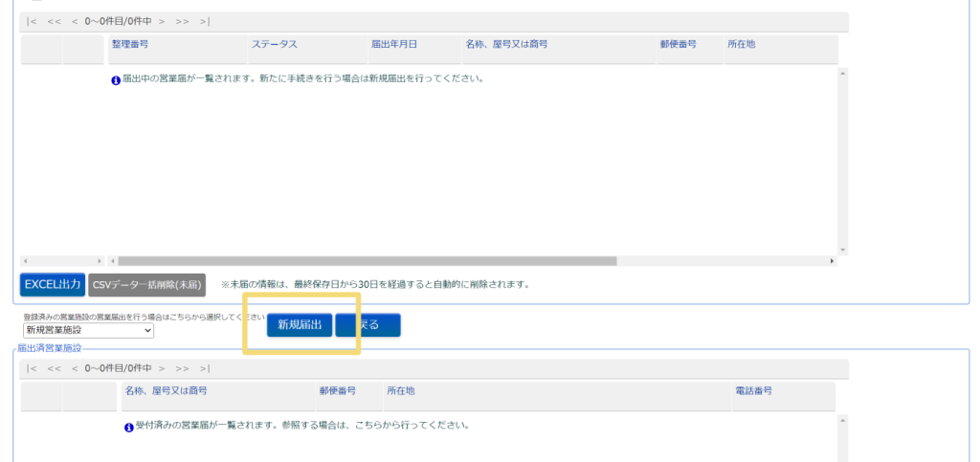The width and height of the screenshot is (980, 462).
Task: Click the 届出年月日 column header
Action: 394,45
